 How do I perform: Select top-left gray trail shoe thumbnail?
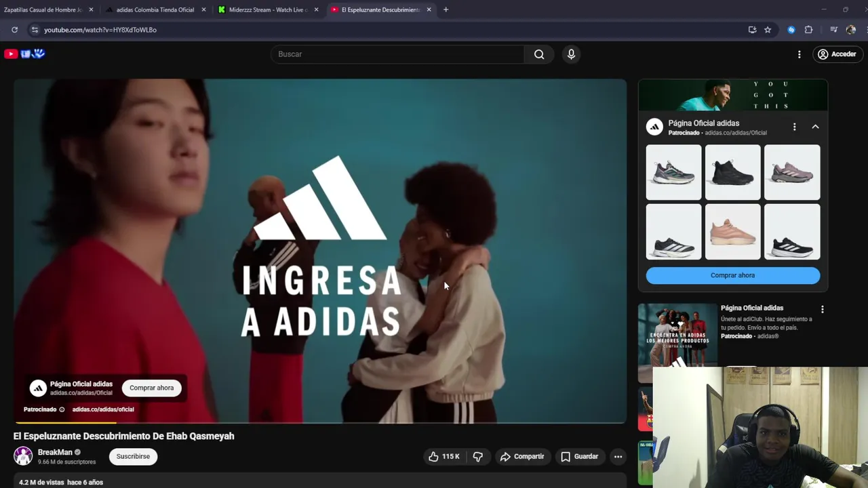tap(673, 172)
